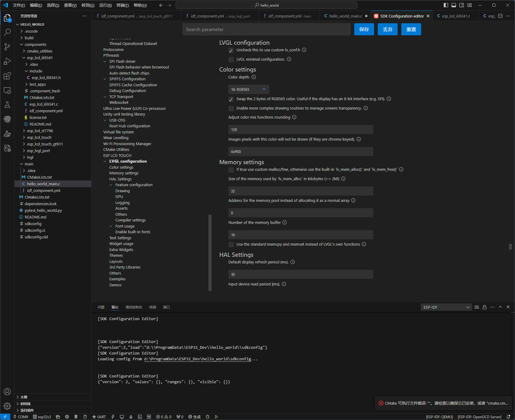Show info for Color depth setting
This screenshot has width=515, height=420.
[x=254, y=77]
